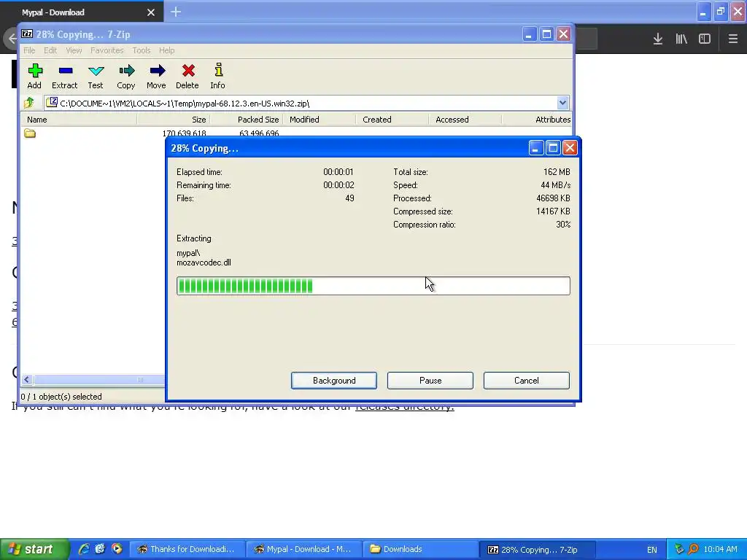
Task: Open the Tools menu in 7-Zip
Action: [x=141, y=50]
